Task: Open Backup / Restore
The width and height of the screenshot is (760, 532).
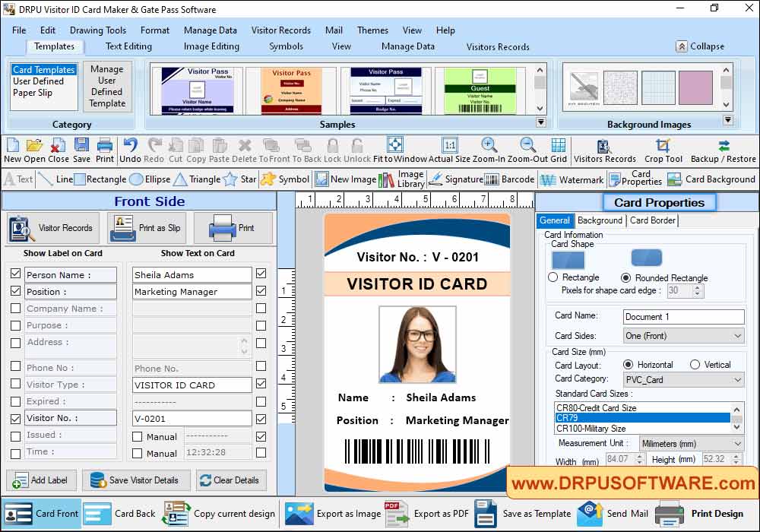Action: [x=724, y=151]
